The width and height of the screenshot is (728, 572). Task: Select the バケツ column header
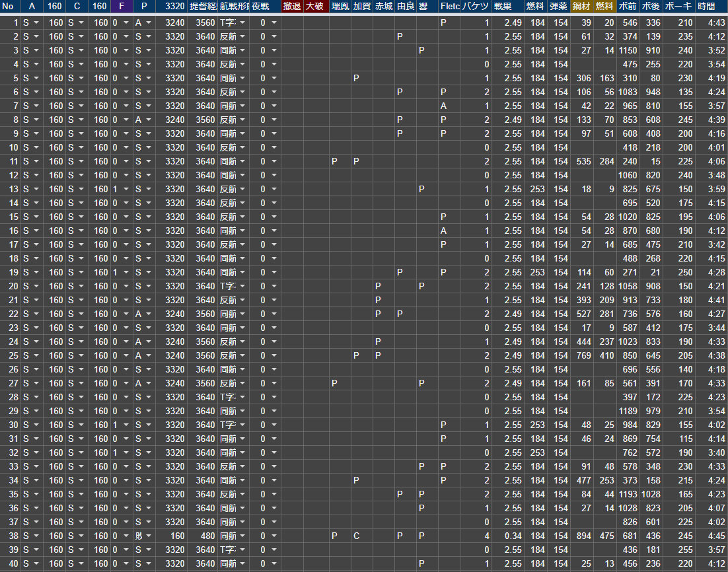tap(476, 7)
